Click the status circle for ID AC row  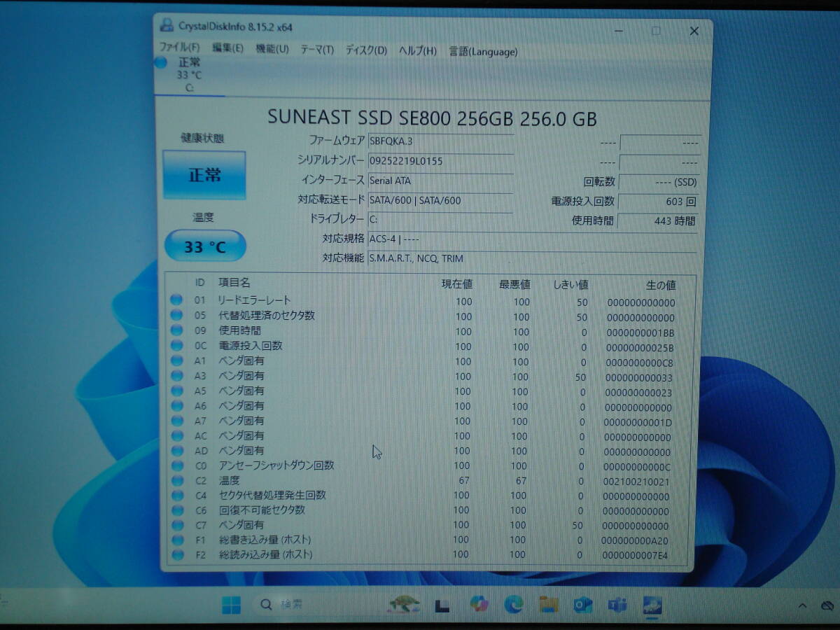[176, 436]
